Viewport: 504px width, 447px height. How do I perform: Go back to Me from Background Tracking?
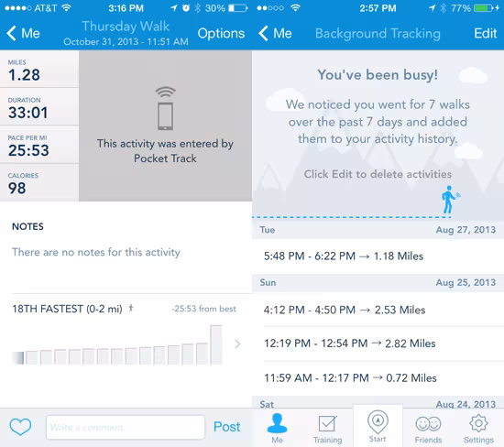click(x=275, y=33)
